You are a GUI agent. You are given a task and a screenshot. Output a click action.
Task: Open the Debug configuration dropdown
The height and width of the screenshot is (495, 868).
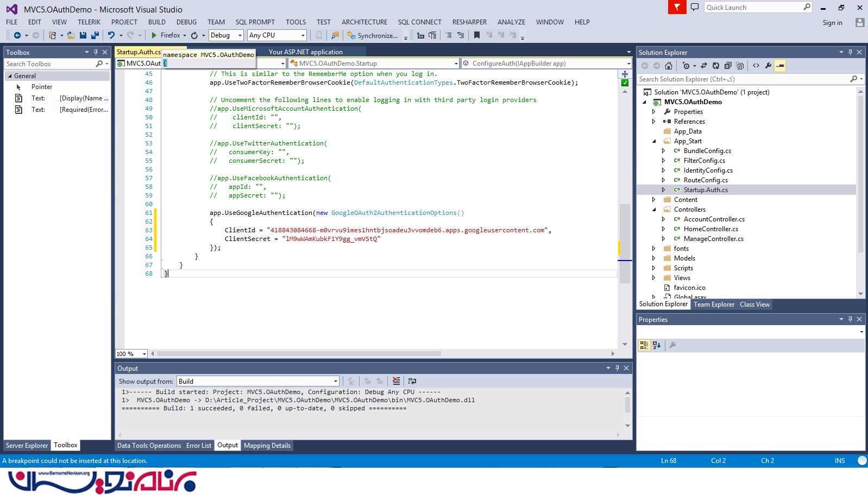[x=226, y=35]
